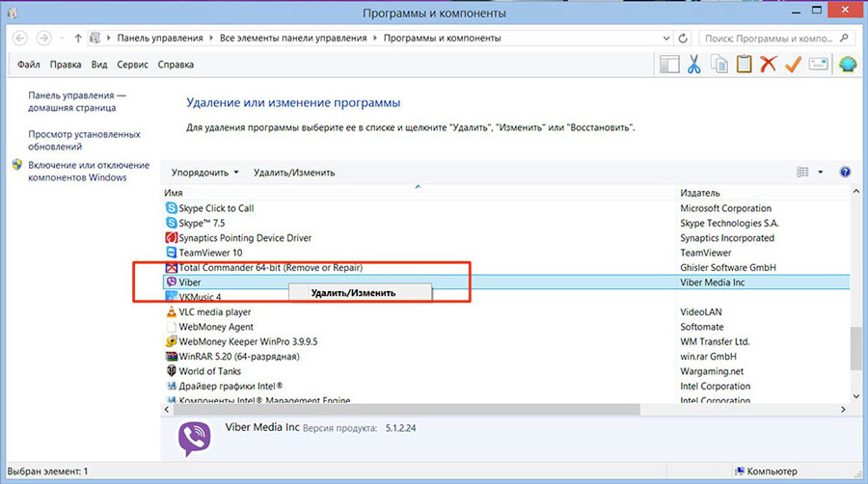The image size is (868, 484).
Task: Click Wargaming.net publisher cell
Action: pos(712,371)
